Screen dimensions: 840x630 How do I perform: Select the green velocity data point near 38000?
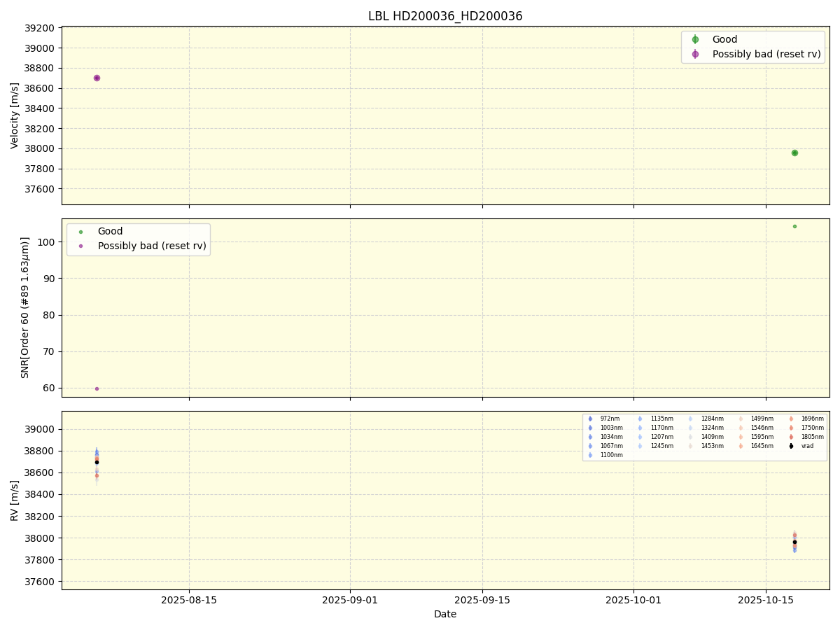click(x=794, y=153)
